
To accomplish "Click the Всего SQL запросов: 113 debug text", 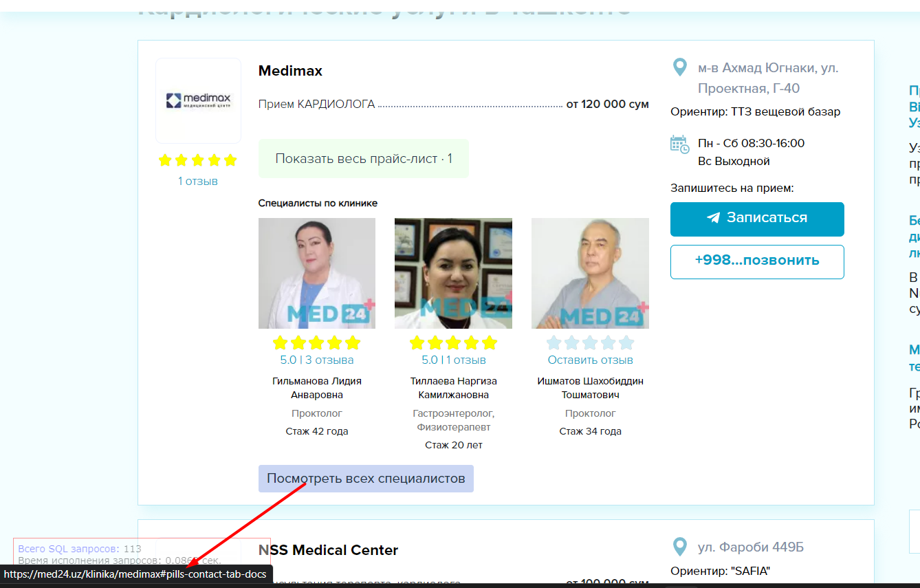I will (x=80, y=549).
